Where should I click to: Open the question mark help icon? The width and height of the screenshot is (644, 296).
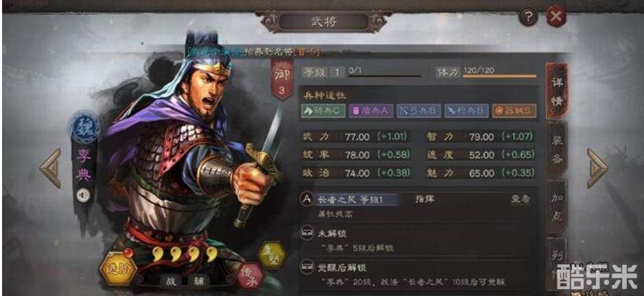tap(529, 17)
